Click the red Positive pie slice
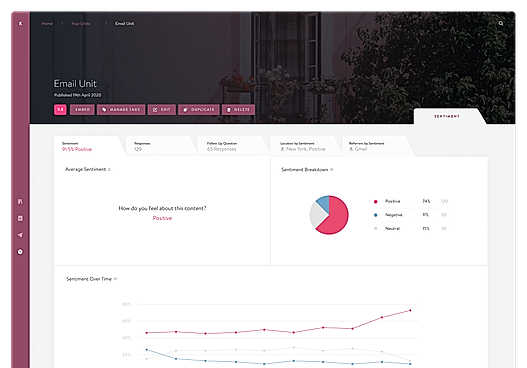 pyautogui.click(x=337, y=218)
